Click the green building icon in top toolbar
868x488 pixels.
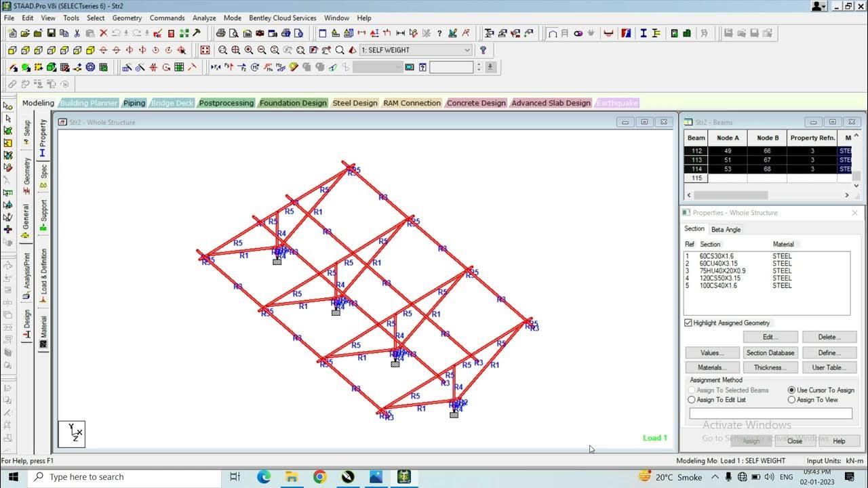[x=687, y=33]
